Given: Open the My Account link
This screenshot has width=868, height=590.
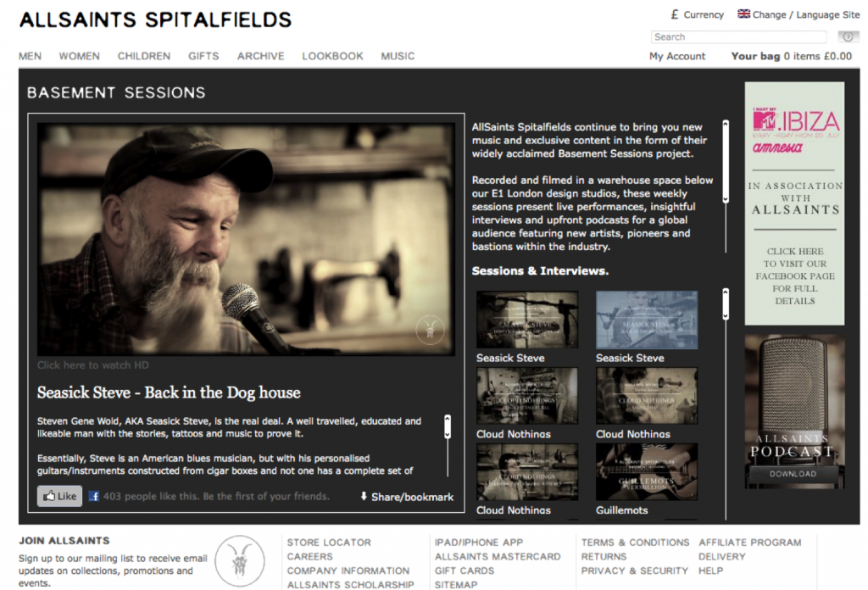Looking at the screenshot, I should point(677,56).
